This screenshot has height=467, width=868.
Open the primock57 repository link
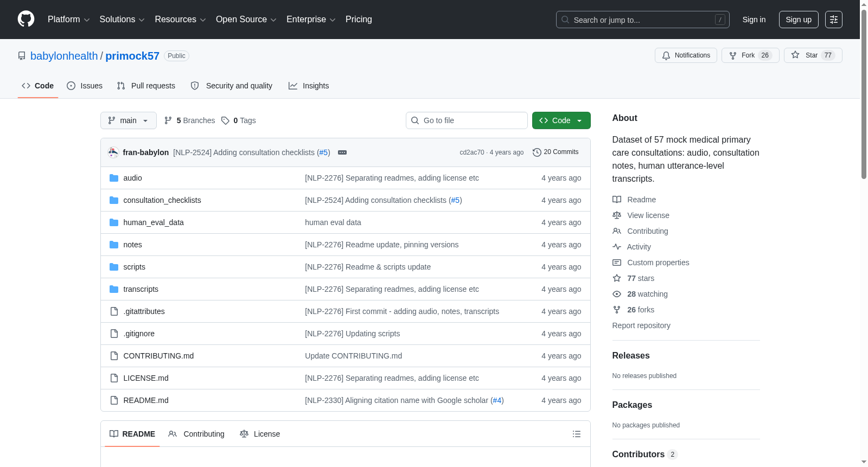(132, 56)
